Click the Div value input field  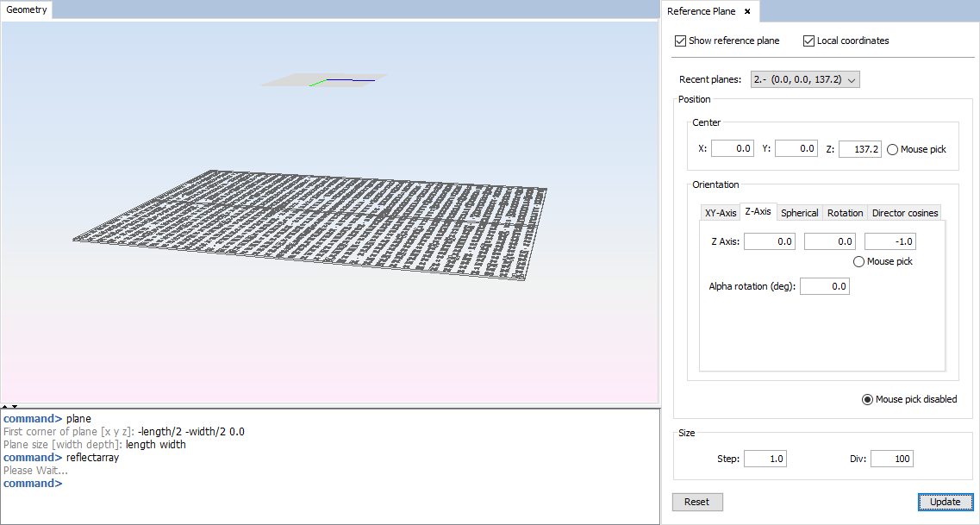pos(891,459)
